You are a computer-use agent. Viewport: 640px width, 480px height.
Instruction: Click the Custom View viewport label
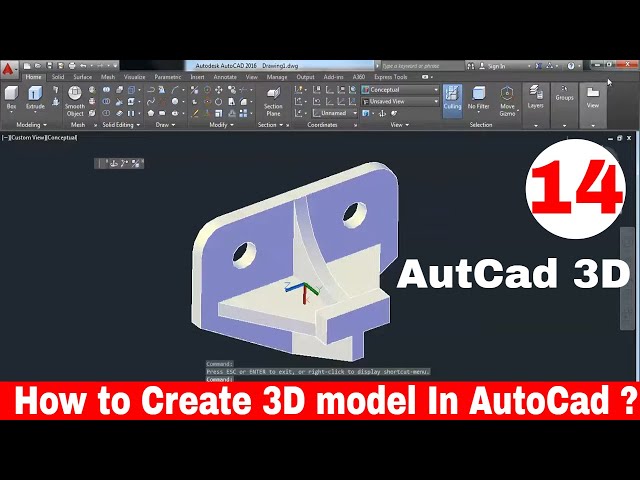[x=28, y=138]
